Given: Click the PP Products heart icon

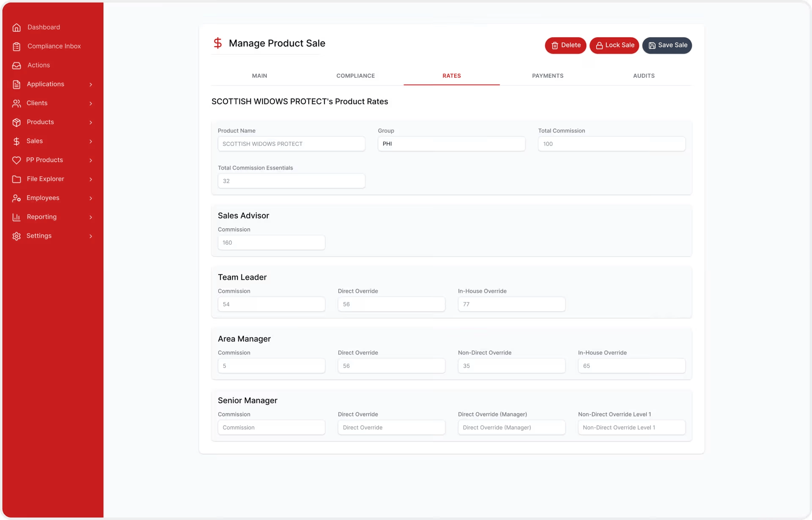Looking at the screenshot, I should (16, 160).
